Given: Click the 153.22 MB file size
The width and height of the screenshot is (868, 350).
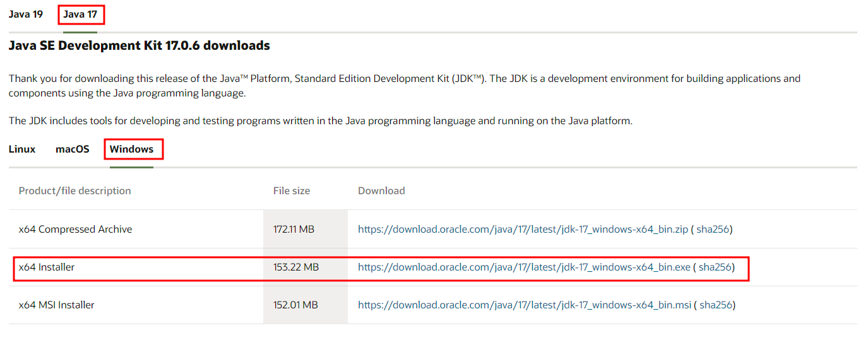Looking at the screenshot, I should click(296, 267).
